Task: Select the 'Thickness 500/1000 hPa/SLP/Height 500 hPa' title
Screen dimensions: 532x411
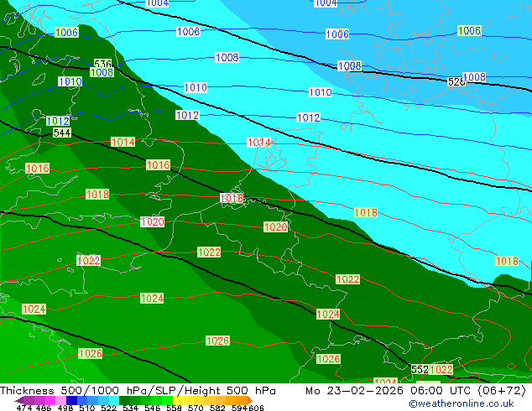Action: (138, 391)
